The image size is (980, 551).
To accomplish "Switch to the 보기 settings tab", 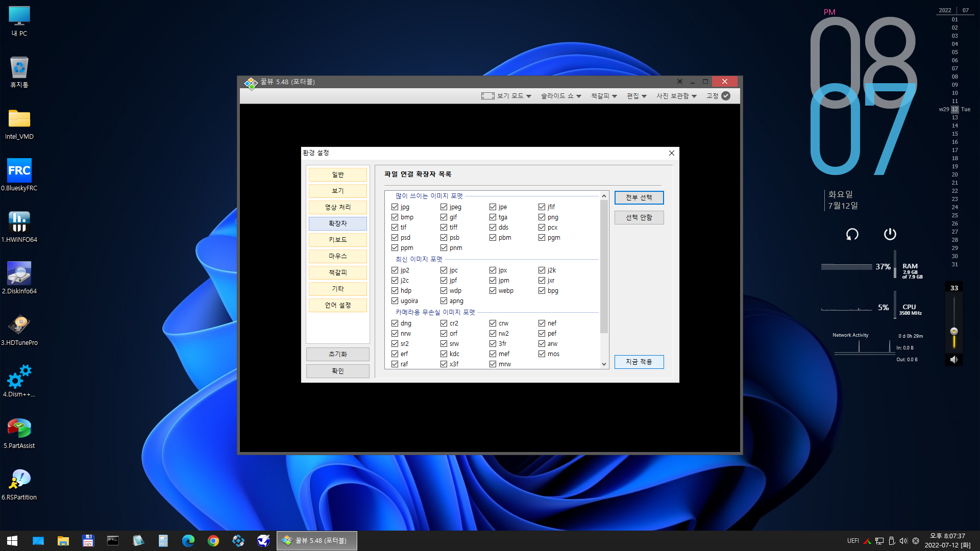I will [x=338, y=191].
